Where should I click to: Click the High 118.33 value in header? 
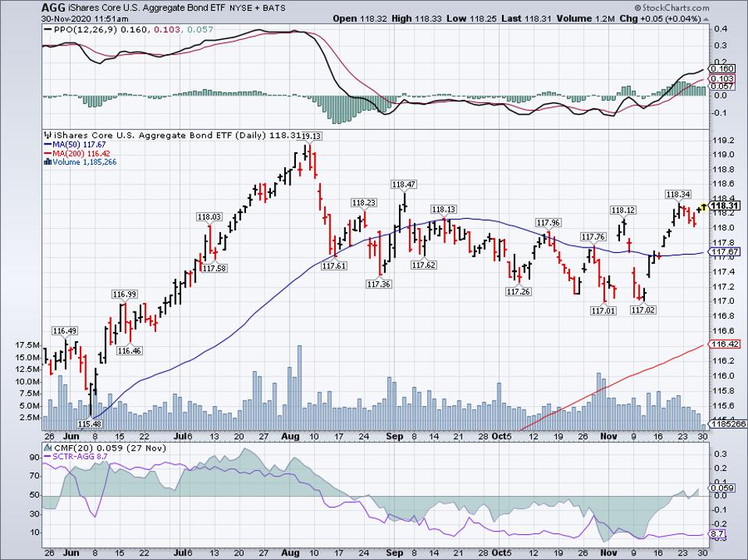click(x=415, y=19)
